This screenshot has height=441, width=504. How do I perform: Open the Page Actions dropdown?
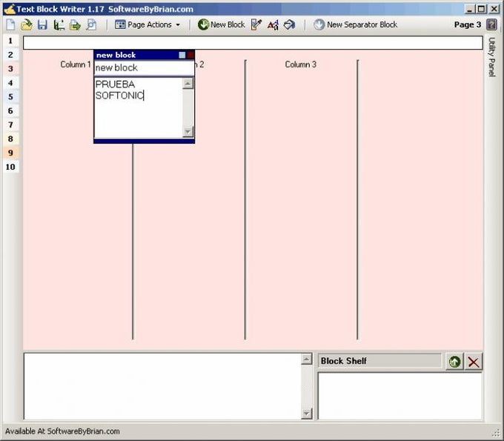click(x=147, y=24)
